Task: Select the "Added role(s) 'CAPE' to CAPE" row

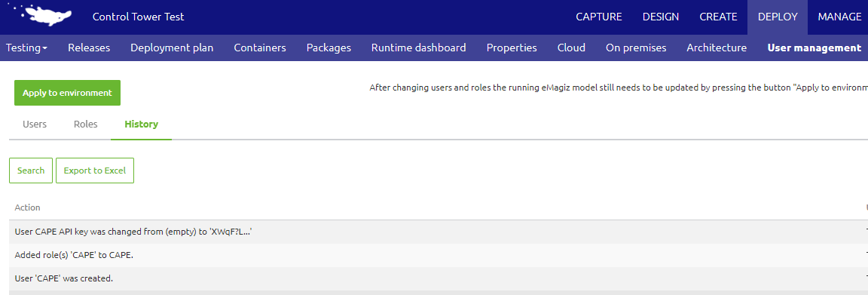Action: pyautogui.click(x=439, y=255)
